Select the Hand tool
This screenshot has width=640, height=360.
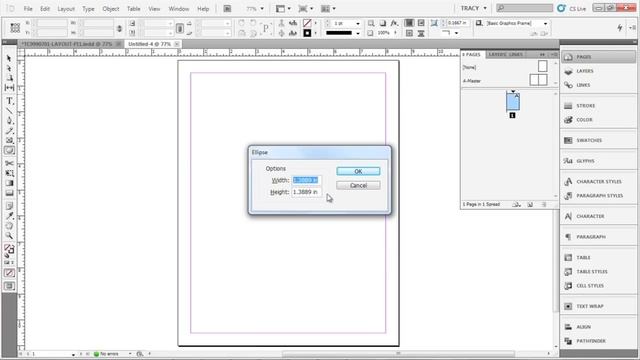point(9,226)
